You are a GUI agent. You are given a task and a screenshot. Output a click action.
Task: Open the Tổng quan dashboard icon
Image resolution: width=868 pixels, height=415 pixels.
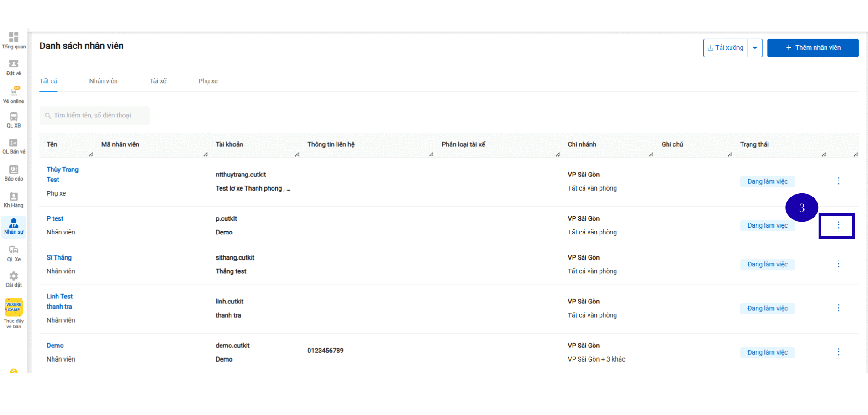14,37
